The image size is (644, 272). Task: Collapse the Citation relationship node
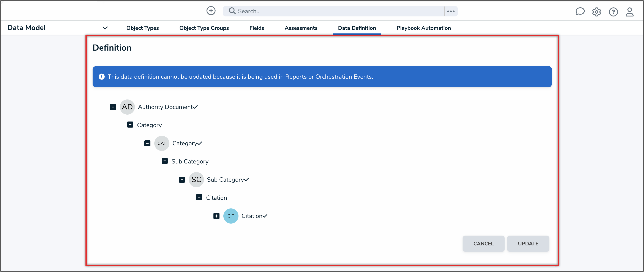(x=199, y=197)
